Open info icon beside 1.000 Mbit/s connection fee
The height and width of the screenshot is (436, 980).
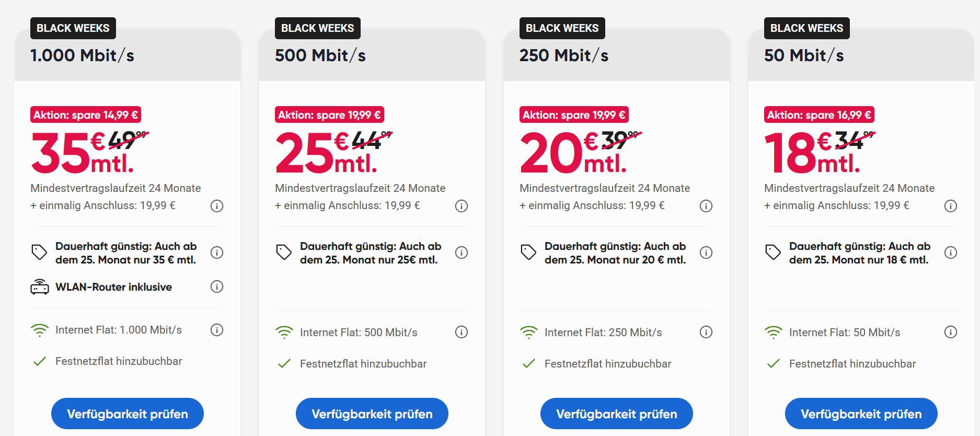(217, 206)
